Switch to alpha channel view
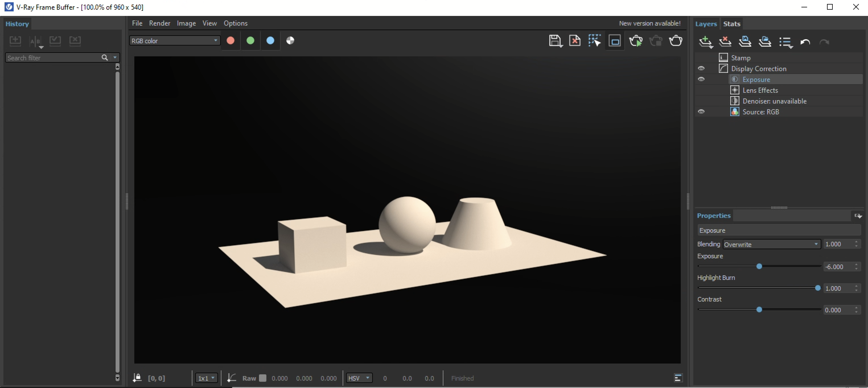This screenshot has width=868, height=388. pyautogui.click(x=290, y=41)
